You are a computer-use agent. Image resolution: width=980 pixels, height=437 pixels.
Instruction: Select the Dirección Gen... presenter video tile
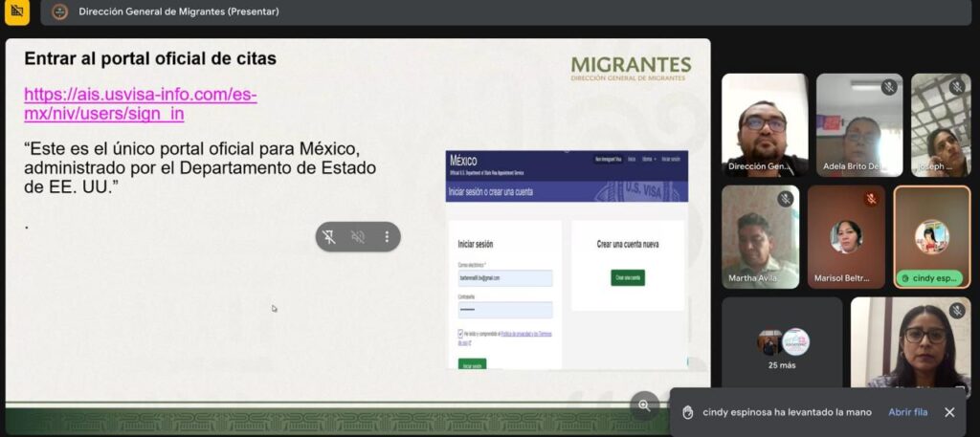[x=764, y=125]
